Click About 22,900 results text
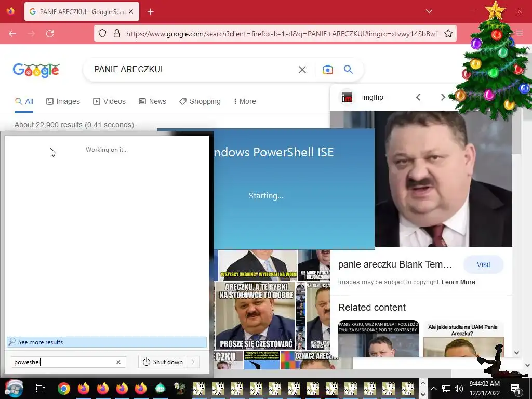 click(74, 125)
